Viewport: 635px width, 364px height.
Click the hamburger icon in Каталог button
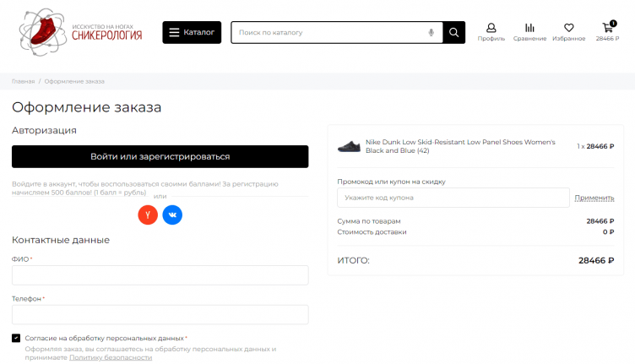tap(174, 32)
